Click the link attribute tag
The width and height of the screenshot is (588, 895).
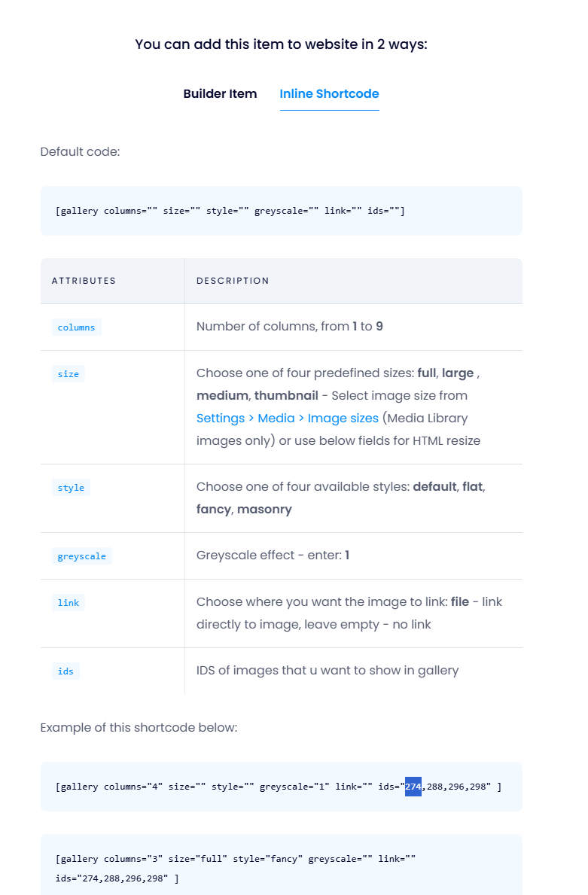click(x=68, y=602)
